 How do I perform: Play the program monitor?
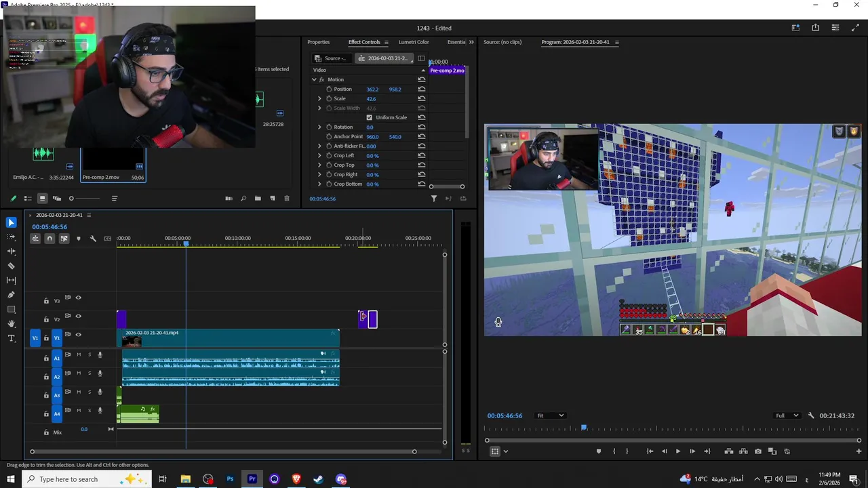point(677,451)
